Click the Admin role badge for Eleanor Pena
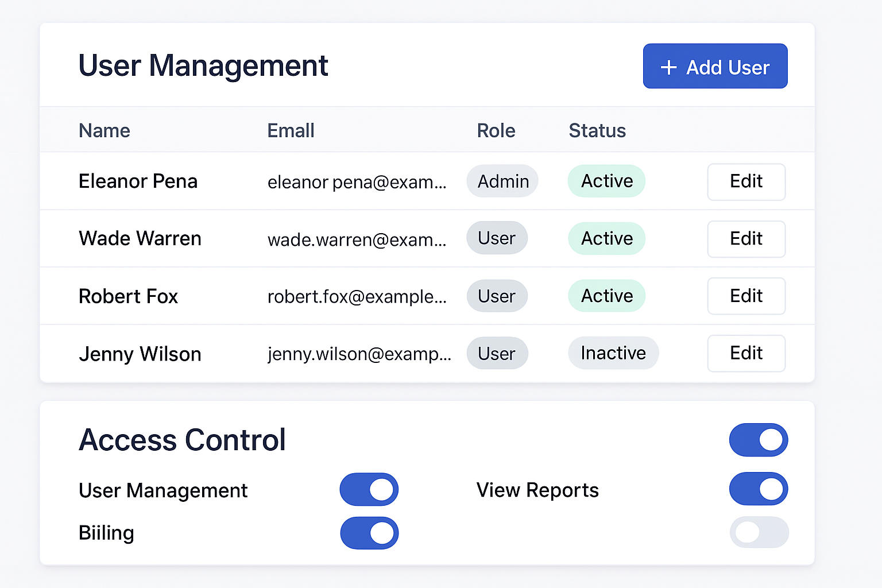This screenshot has width=882, height=588. (x=502, y=181)
